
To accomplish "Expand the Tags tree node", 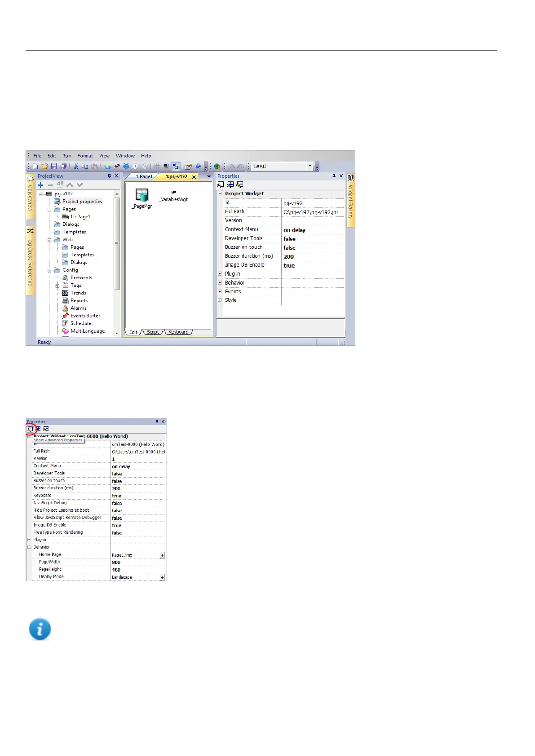I will 57,286.
